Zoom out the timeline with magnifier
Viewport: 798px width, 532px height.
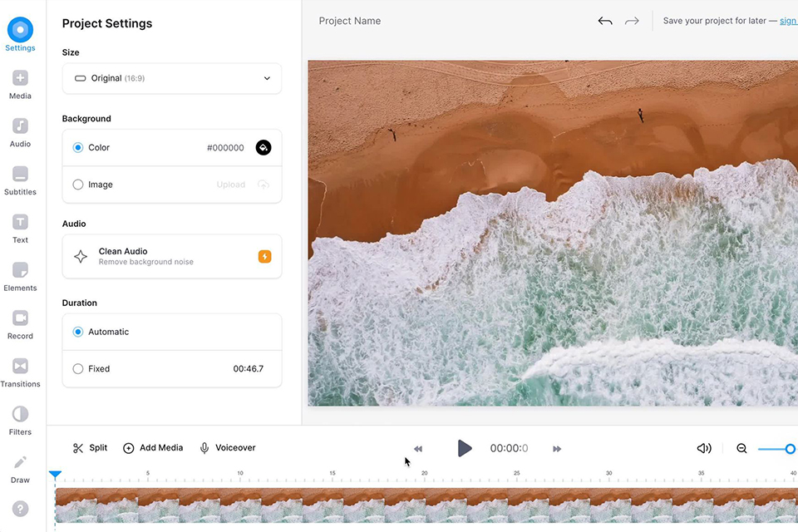742,449
